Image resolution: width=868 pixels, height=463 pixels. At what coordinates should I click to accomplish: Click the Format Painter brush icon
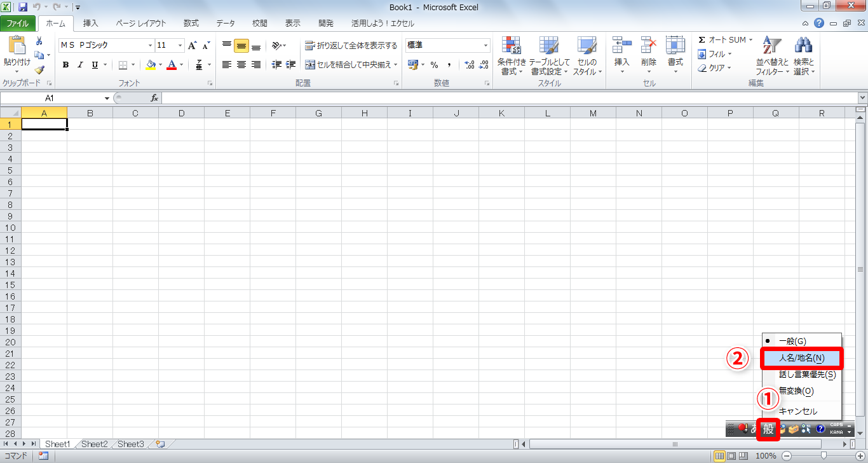pyautogui.click(x=39, y=70)
